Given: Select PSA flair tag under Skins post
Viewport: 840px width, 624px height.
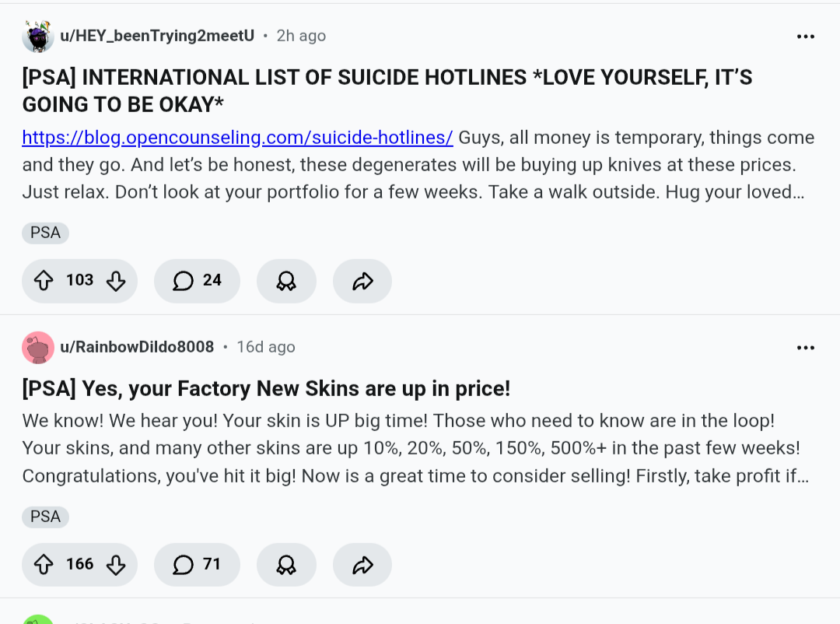Looking at the screenshot, I should click(x=45, y=517).
